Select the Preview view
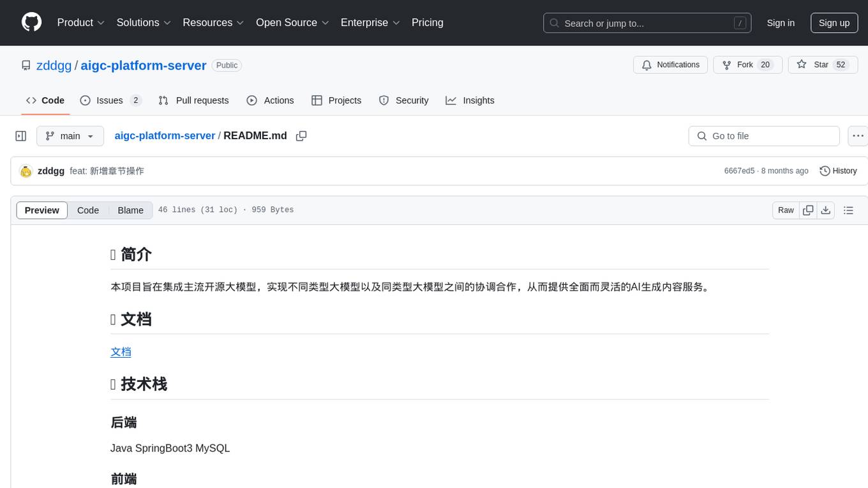 pyautogui.click(x=42, y=210)
